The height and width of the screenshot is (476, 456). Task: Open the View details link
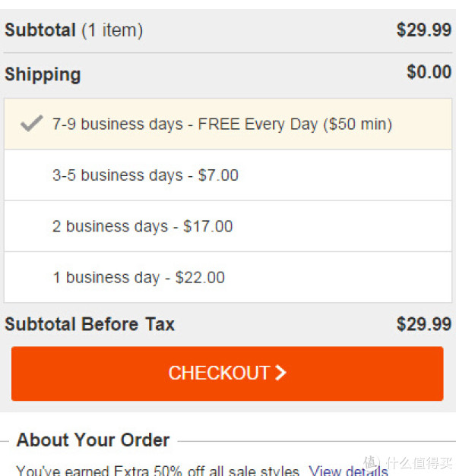coord(348,471)
